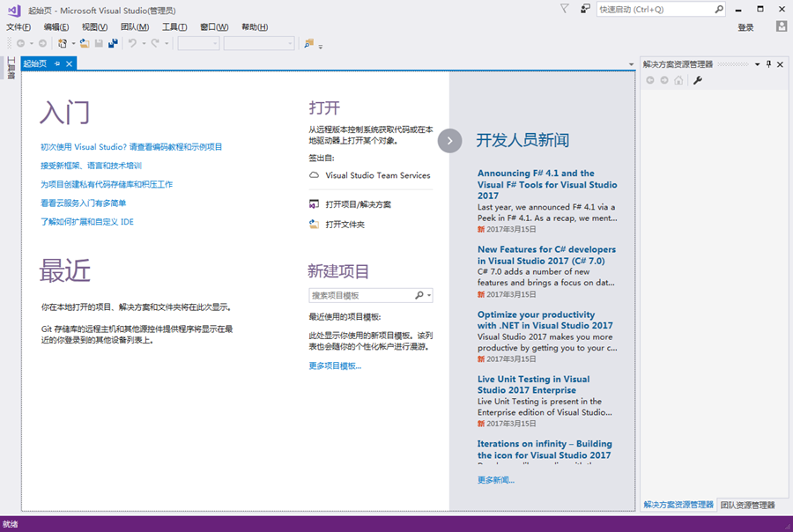Click the Open File folder toolbar icon
Image resolution: width=793 pixels, height=532 pixels.
85,43
